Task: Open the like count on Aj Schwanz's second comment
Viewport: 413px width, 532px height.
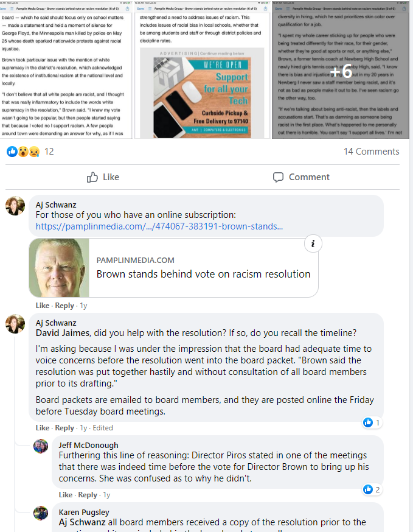Action: point(372,423)
